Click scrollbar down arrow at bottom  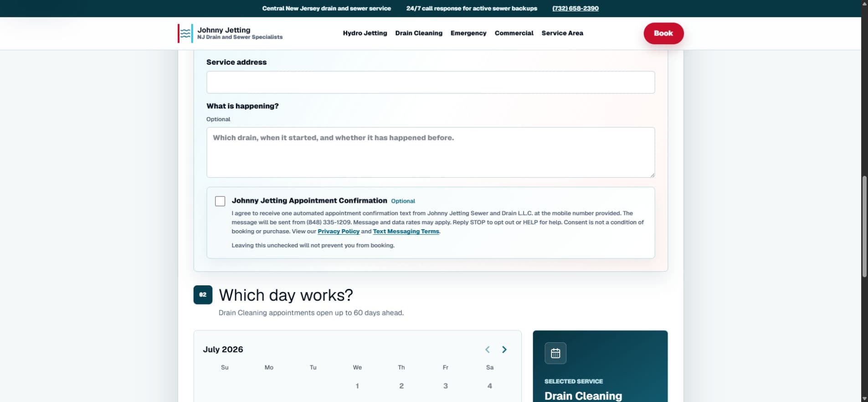point(864,398)
